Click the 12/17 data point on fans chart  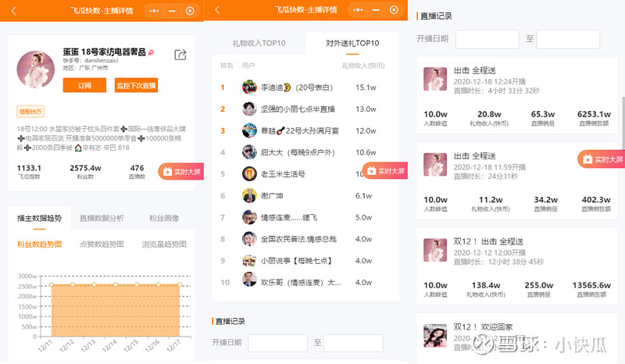180,284
